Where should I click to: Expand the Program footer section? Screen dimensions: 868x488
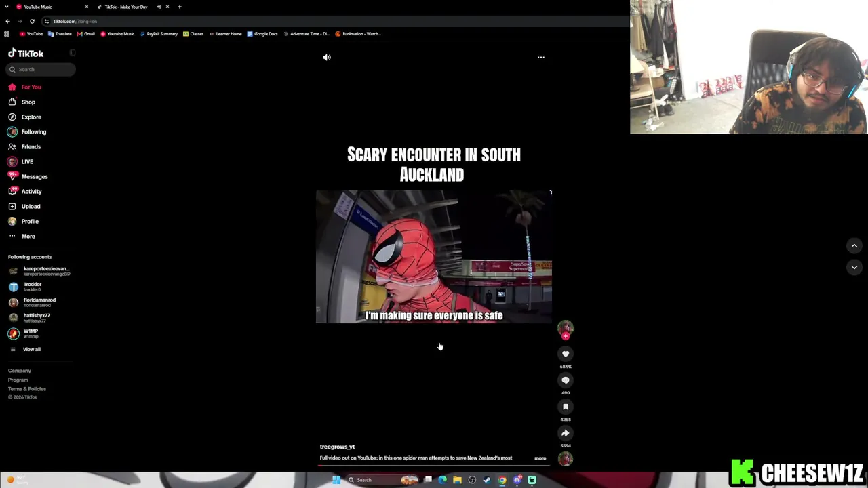tap(18, 380)
